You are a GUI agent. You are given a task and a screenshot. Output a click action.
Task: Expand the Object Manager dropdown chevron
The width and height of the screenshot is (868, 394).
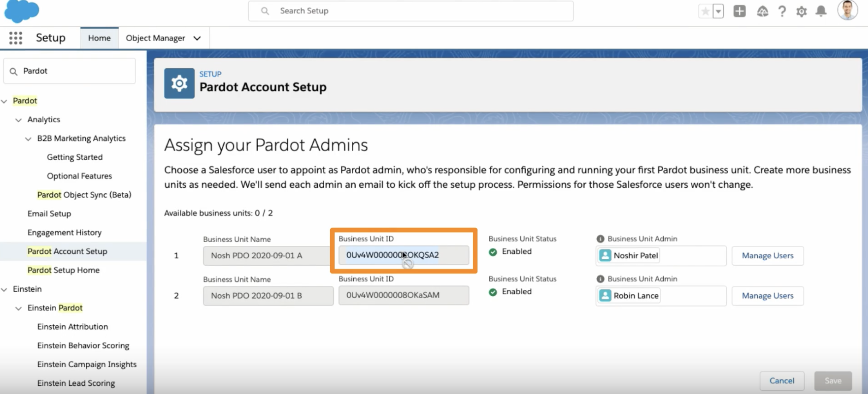click(197, 38)
